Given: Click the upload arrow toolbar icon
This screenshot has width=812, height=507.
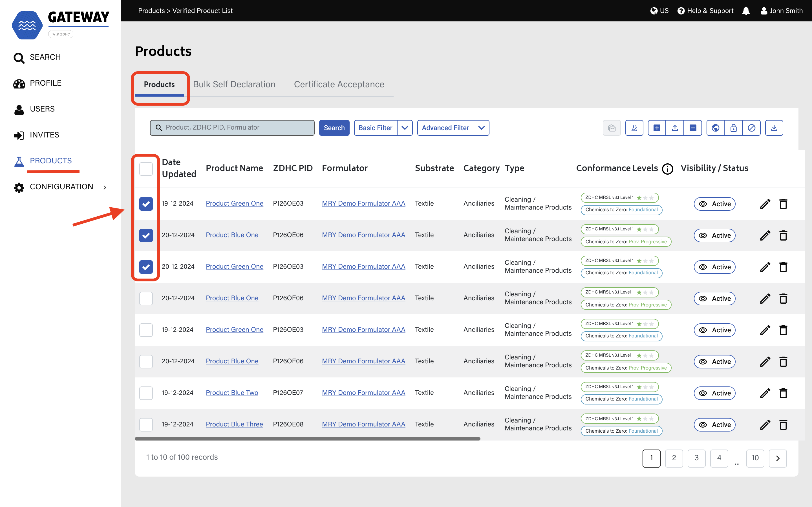Looking at the screenshot, I should 675,128.
